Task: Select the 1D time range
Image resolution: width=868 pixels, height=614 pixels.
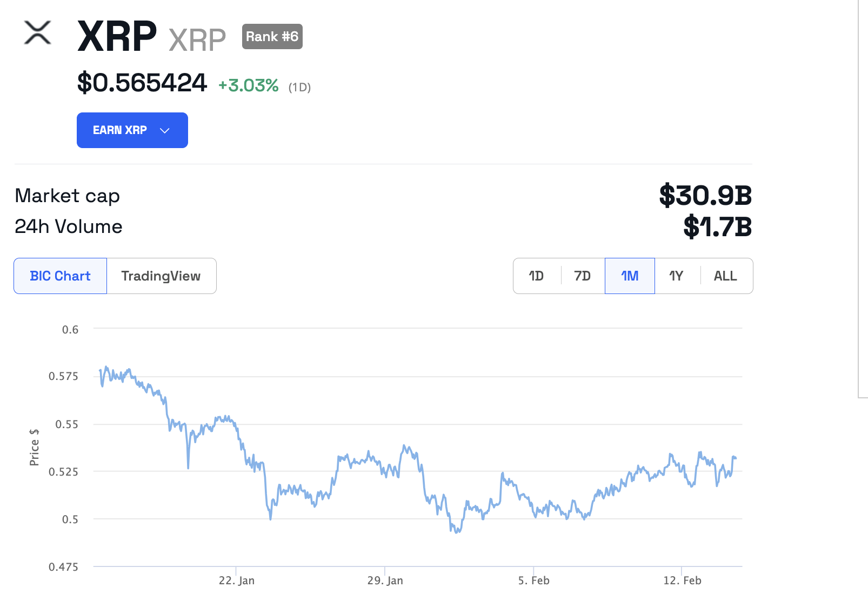Action: 536,276
